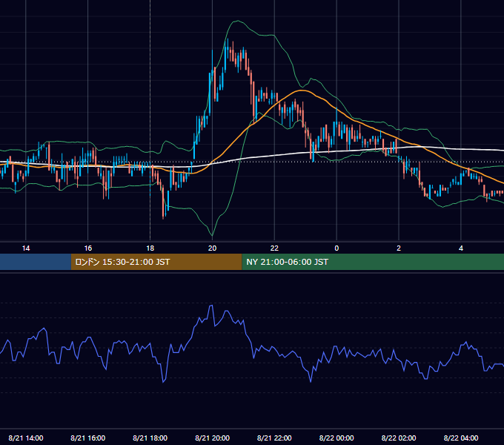The image size is (504, 445).
Task: Click the 2 hour label on chart axis
Action: [399, 248]
